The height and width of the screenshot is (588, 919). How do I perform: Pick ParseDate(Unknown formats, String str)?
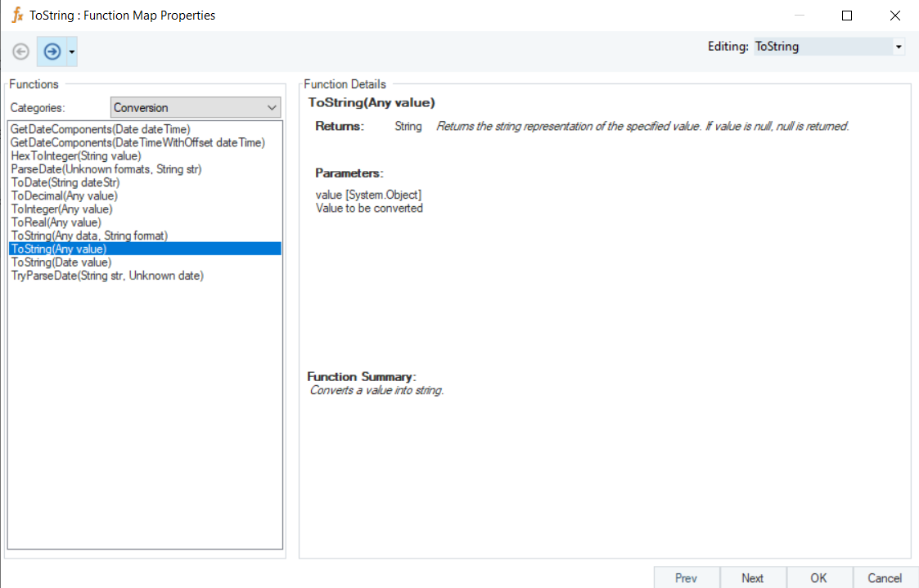(106, 169)
